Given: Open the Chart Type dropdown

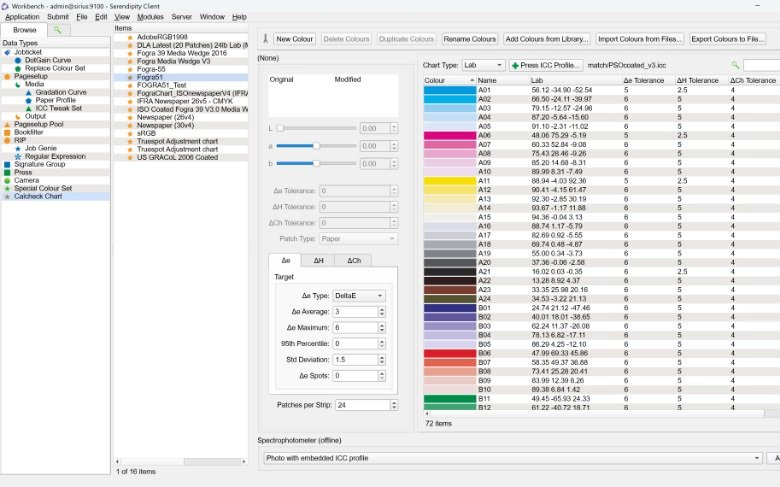Looking at the screenshot, I should 482,65.
